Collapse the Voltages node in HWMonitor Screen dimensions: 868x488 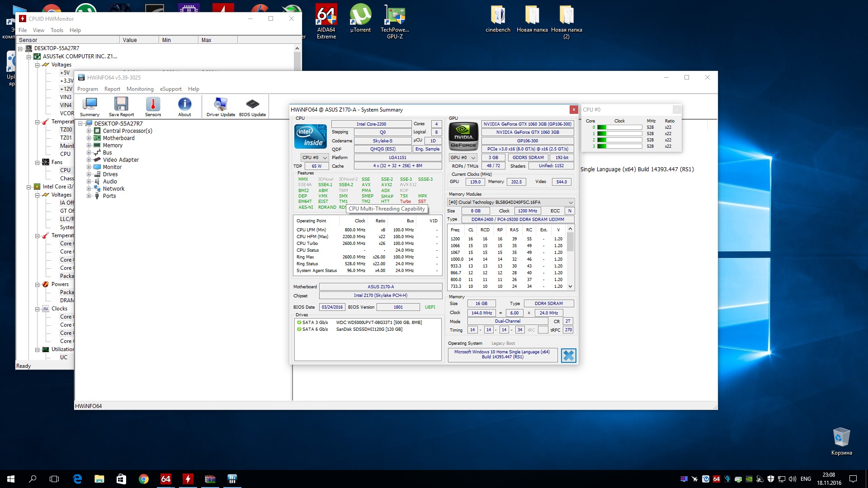[38, 65]
